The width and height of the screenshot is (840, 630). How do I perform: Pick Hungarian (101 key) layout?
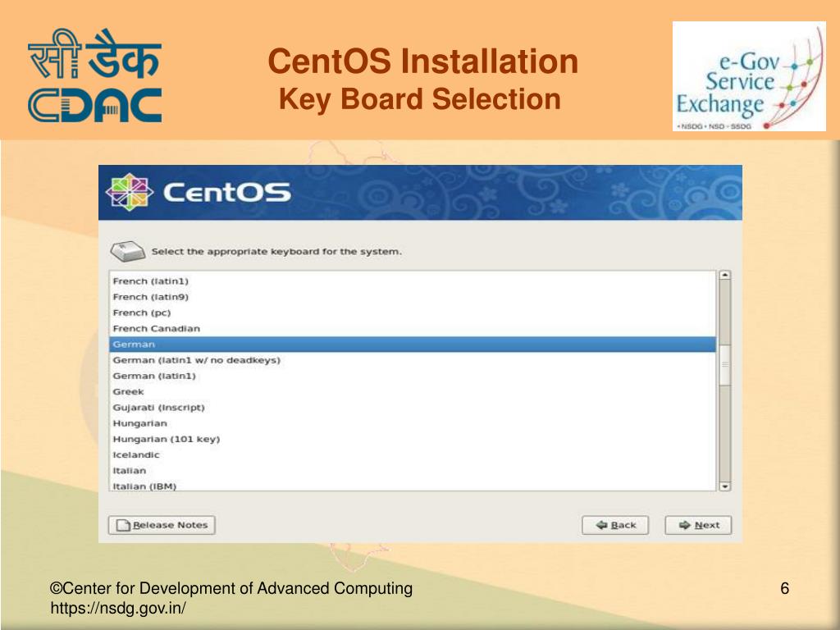tap(413, 440)
